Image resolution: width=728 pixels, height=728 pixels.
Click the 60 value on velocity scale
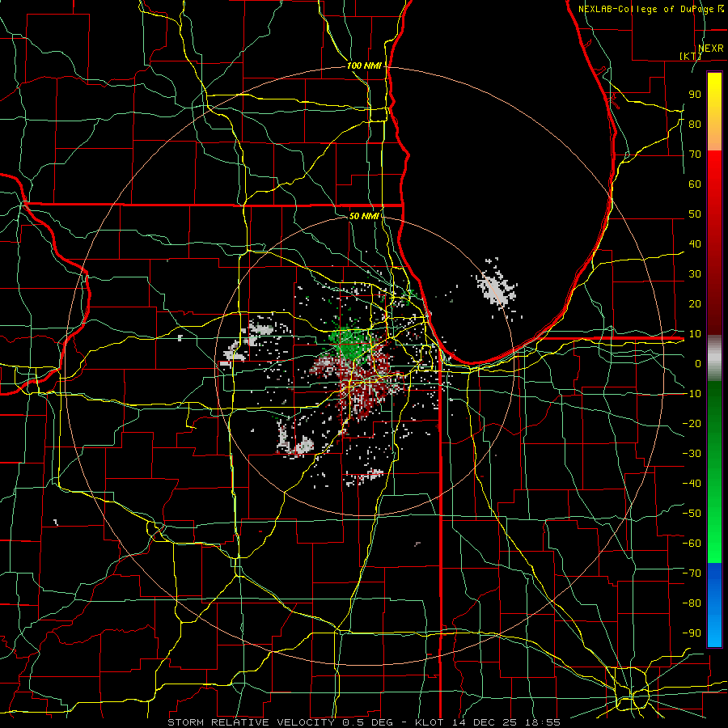click(x=695, y=184)
